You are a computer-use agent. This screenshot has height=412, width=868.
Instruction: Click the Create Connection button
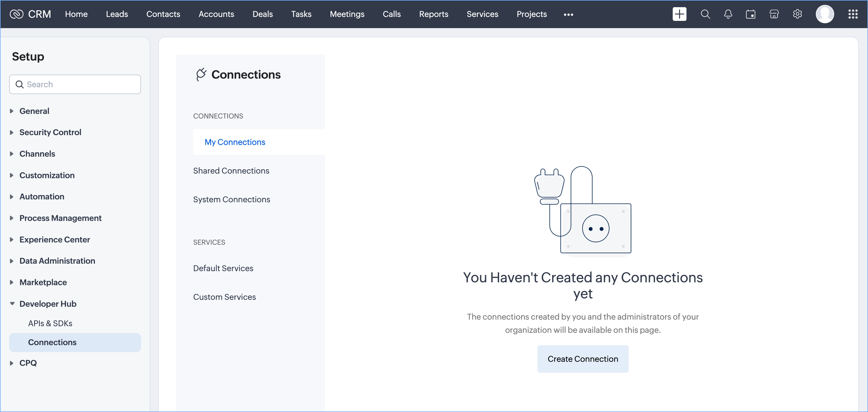[582, 359]
